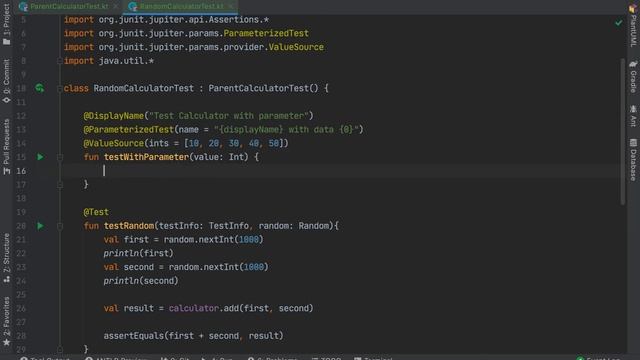Click the ParentCalculatorTest() superclass reference
Image resolution: width=640 pixels, height=360 pixels.
[x=263, y=88]
